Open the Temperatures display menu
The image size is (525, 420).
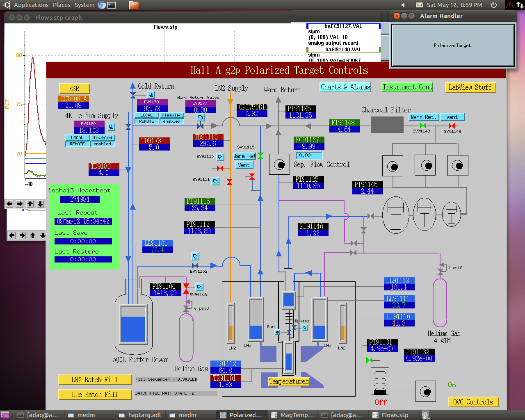289,381
